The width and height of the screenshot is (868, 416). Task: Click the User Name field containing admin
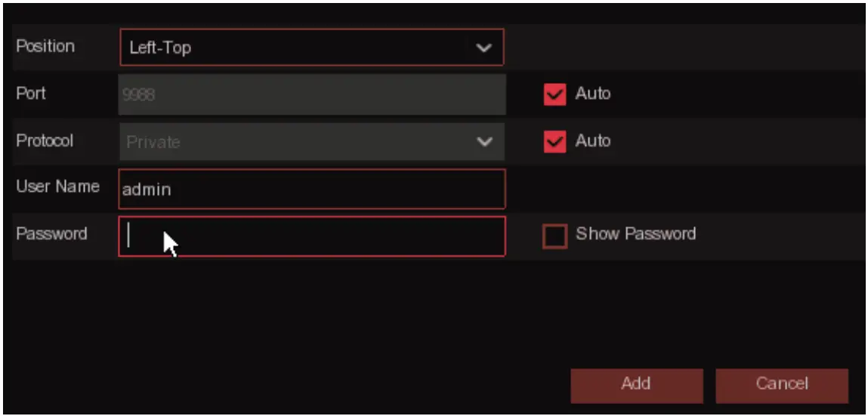click(x=311, y=189)
